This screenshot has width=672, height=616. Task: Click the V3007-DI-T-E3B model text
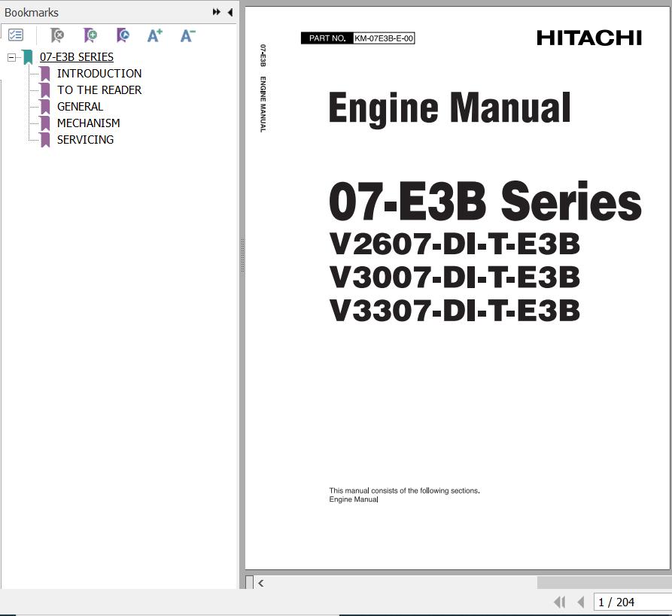(x=455, y=277)
